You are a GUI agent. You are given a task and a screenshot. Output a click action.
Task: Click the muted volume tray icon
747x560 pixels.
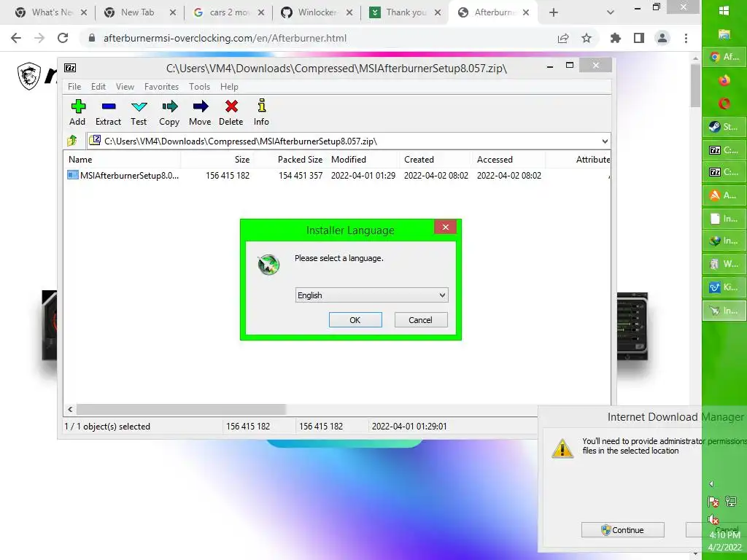(713, 519)
